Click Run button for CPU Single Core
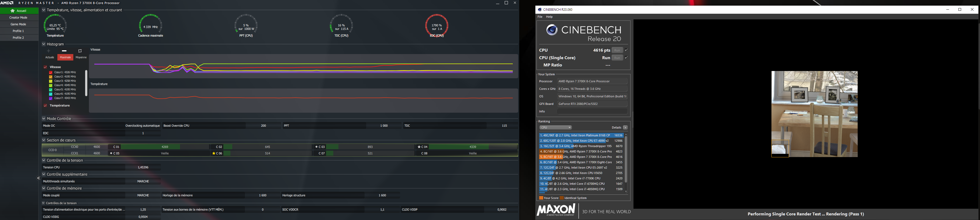 pyautogui.click(x=617, y=58)
